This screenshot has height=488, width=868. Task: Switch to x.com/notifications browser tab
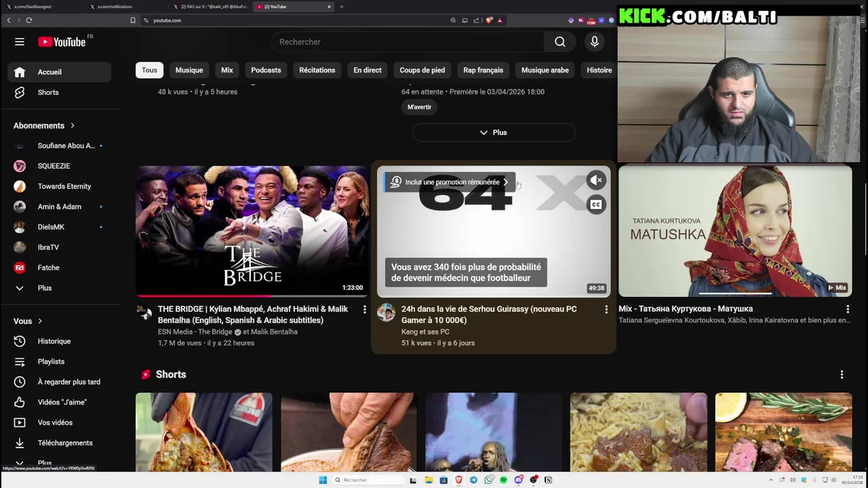pos(125,7)
